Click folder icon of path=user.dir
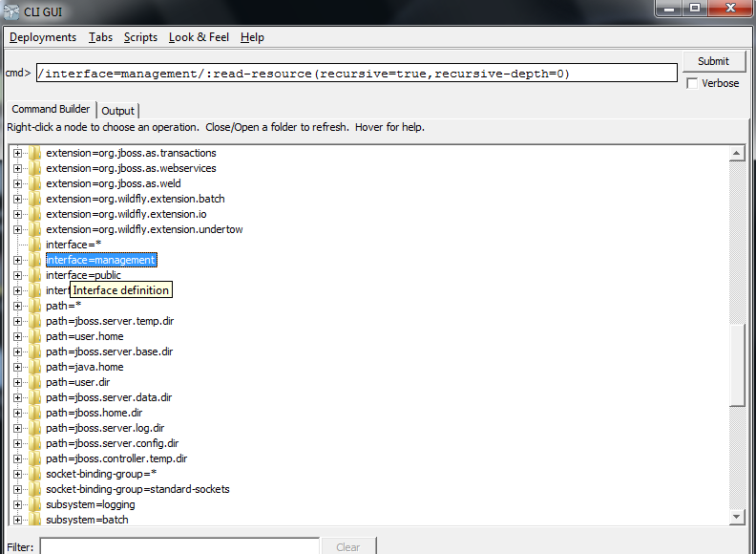Screen dimensions: 756x554 pos(34,382)
